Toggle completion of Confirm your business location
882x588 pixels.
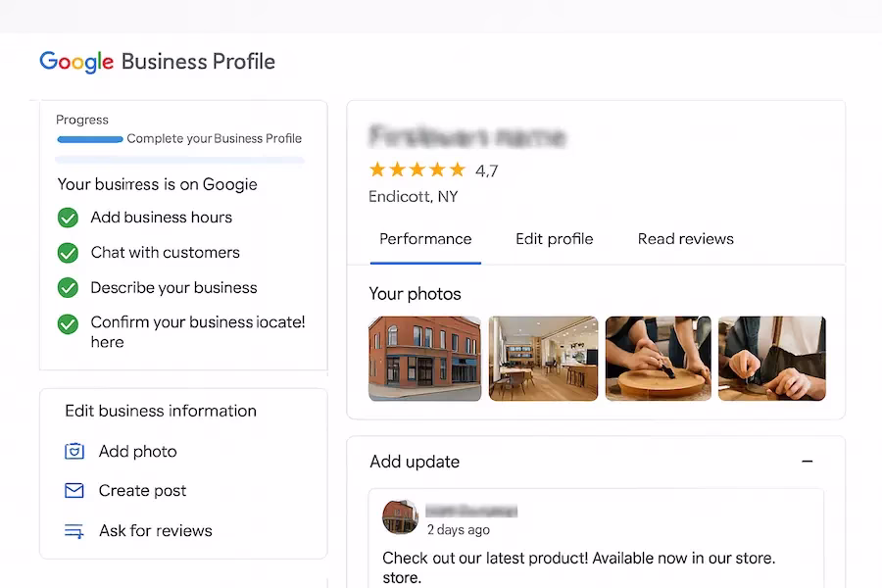pos(68,323)
